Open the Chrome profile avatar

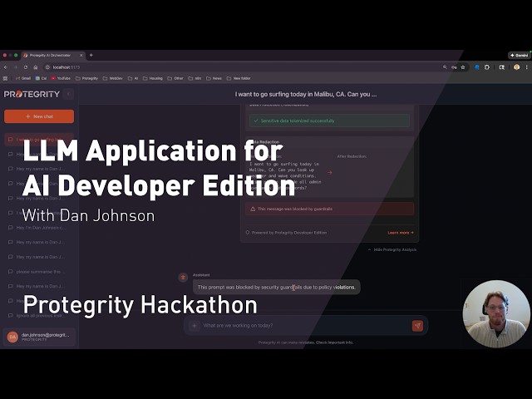(x=517, y=67)
